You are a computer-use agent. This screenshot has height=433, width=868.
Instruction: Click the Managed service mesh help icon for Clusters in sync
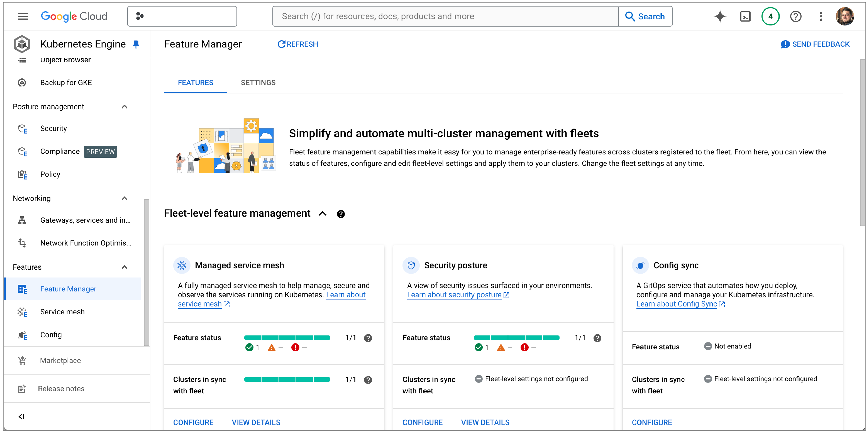(368, 380)
